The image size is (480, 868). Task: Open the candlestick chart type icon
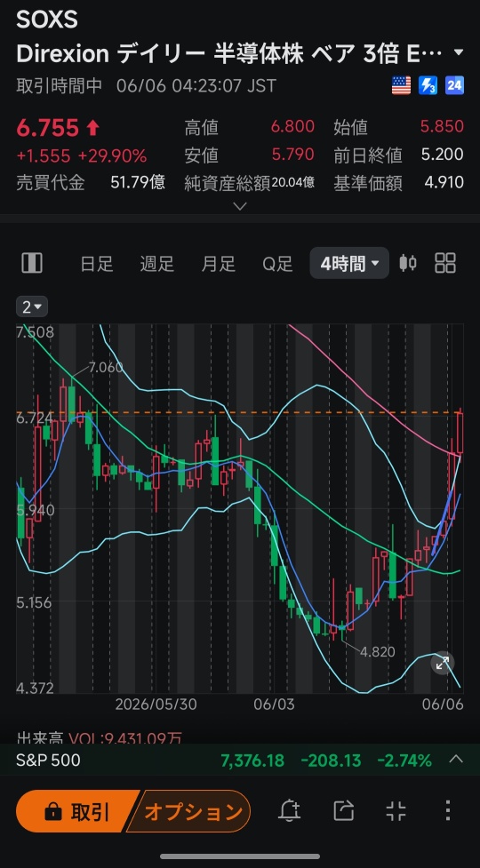[408, 263]
